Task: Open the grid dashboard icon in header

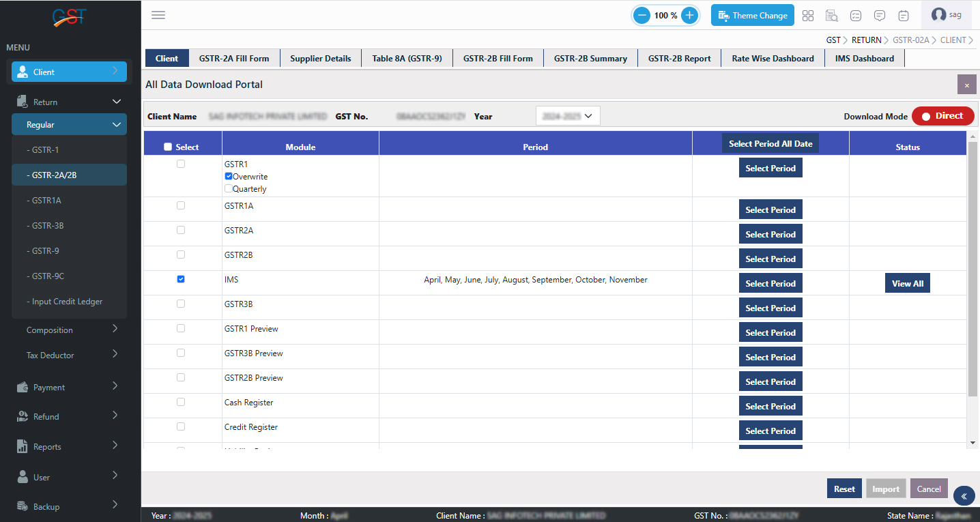Action: tap(808, 15)
